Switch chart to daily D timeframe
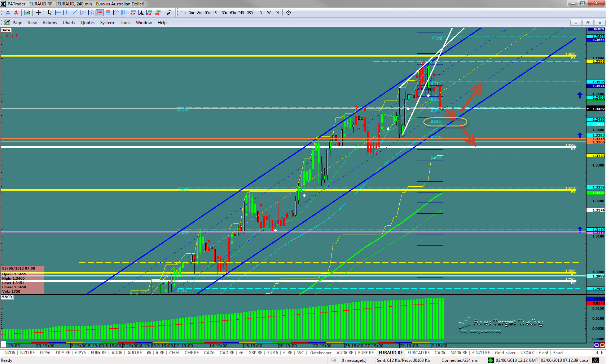The width and height of the screenshot is (606, 364). (x=260, y=13)
